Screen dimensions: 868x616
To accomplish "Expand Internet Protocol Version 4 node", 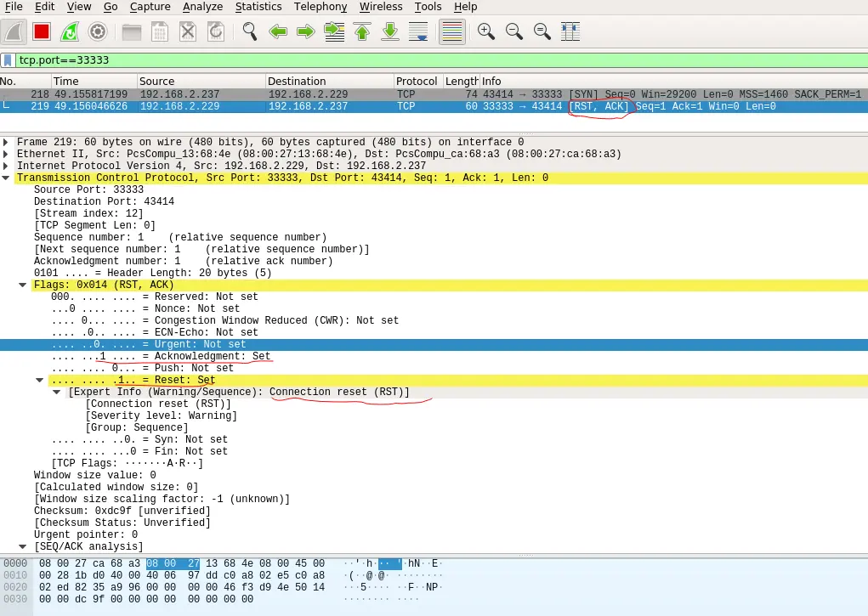I will (x=6, y=166).
